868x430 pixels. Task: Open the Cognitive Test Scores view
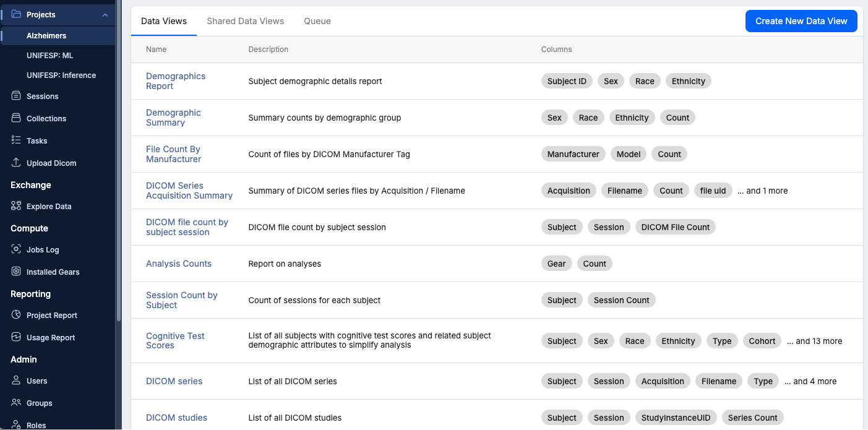[175, 340]
